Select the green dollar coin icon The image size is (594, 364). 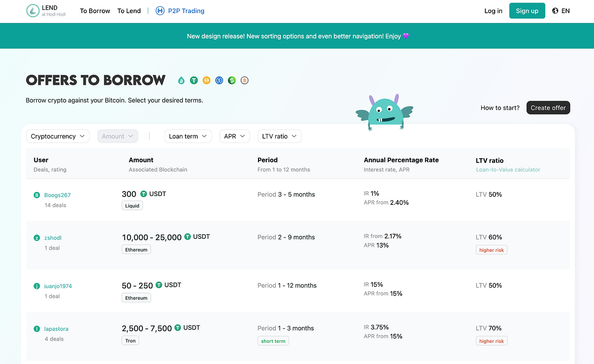[x=232, y=80]
